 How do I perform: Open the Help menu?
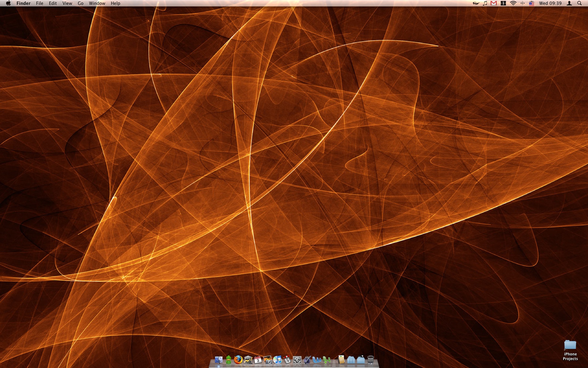[x=115, y=3]
